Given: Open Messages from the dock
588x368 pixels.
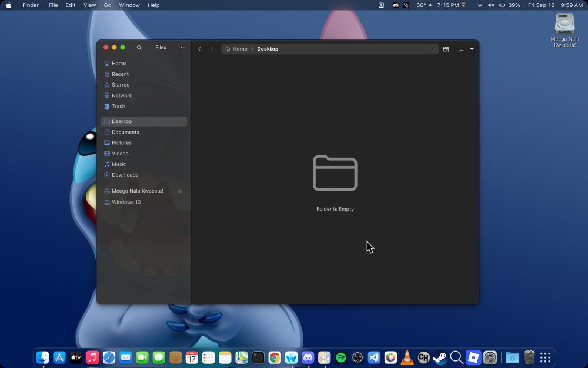Looking at the screenshot, I should click(x=159, y=357).
